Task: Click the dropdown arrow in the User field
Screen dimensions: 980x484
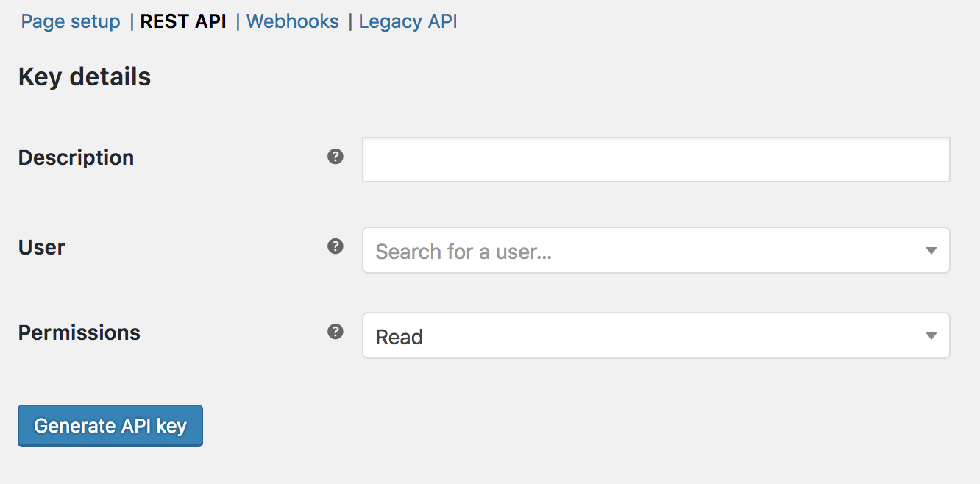Action: point(931,251)
